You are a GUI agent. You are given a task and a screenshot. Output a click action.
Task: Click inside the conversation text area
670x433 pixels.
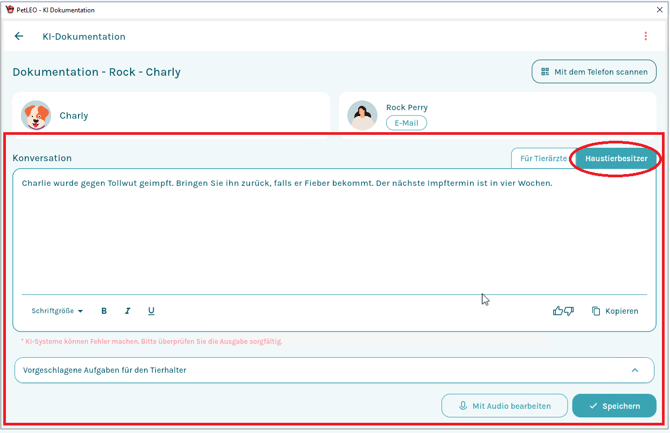click(x=330, y=240)
